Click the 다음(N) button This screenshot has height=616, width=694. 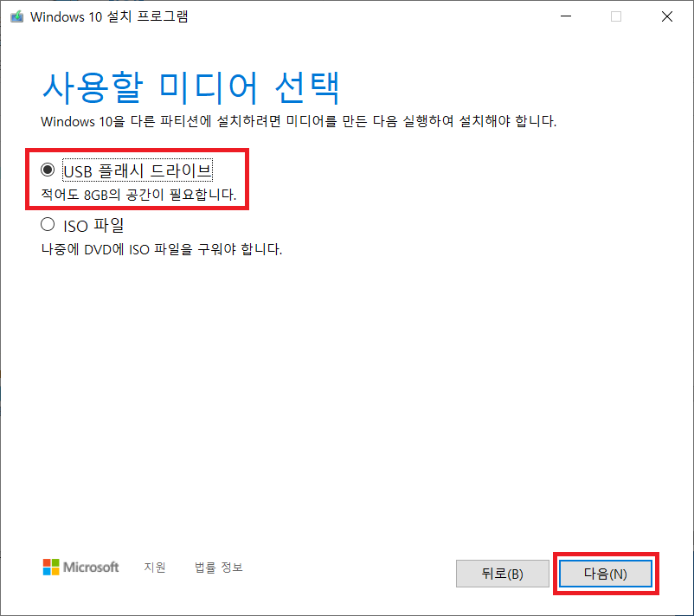pyautogui.click(x=606, y=574)
